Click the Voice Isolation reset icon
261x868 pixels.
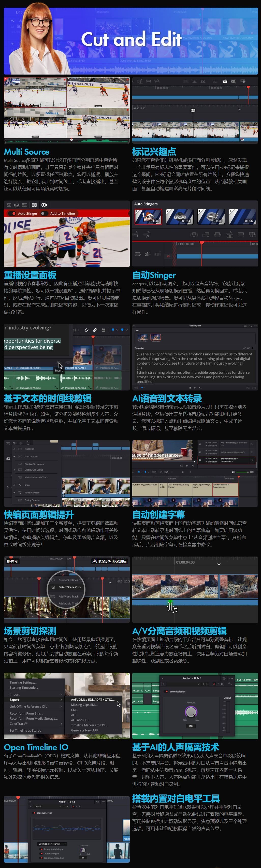click(224, 678)
